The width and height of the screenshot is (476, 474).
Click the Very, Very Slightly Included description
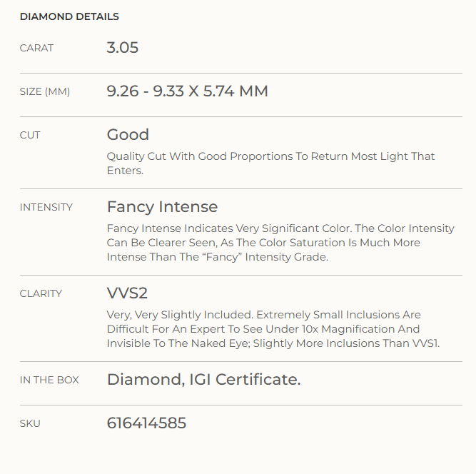click(273, 329)
